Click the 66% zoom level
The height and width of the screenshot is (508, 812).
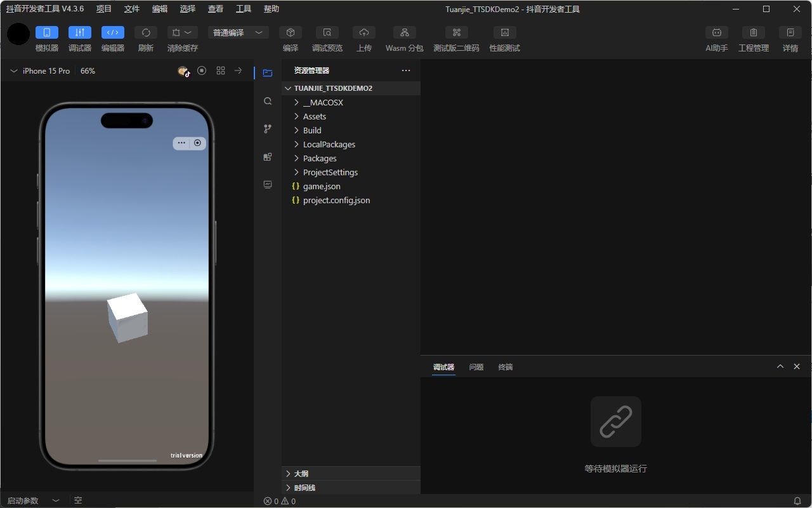[88, 71]
